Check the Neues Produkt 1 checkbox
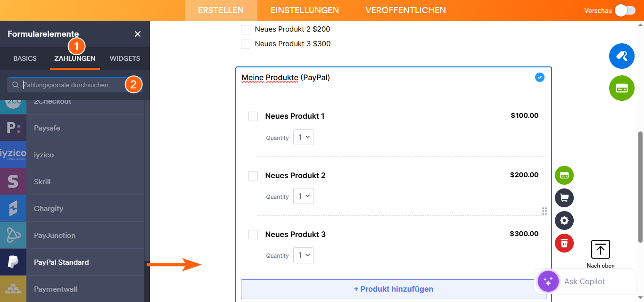The height and width of the screenshot is (302, 644). coord(253,116)
